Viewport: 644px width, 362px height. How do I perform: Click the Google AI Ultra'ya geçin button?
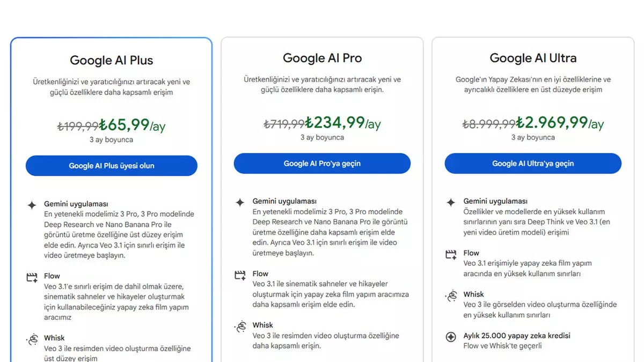tap(532, 163)
